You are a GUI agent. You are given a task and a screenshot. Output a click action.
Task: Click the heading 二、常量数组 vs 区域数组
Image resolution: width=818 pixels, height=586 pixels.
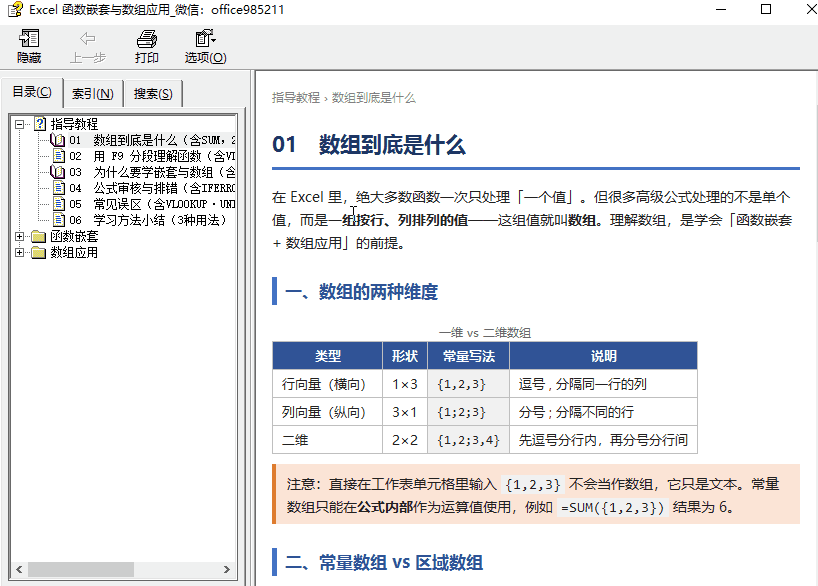[x=384, y=563]
